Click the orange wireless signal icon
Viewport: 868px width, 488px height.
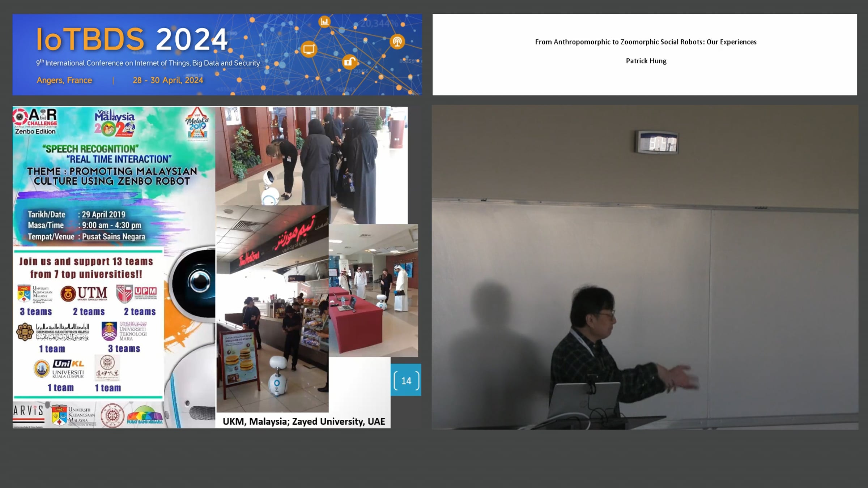tap(397, 42)
